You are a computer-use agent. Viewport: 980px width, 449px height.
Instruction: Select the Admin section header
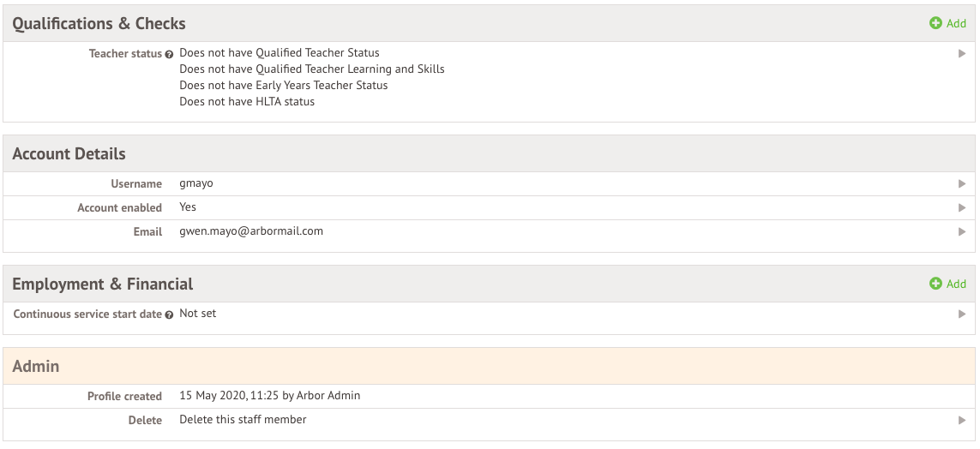(x=489, y=366)
